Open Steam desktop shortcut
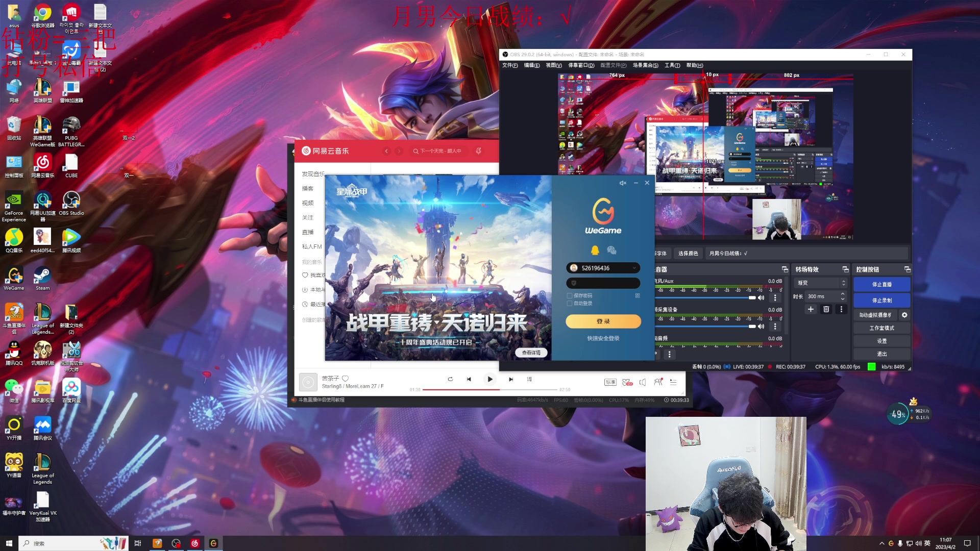 coord(42,279)
